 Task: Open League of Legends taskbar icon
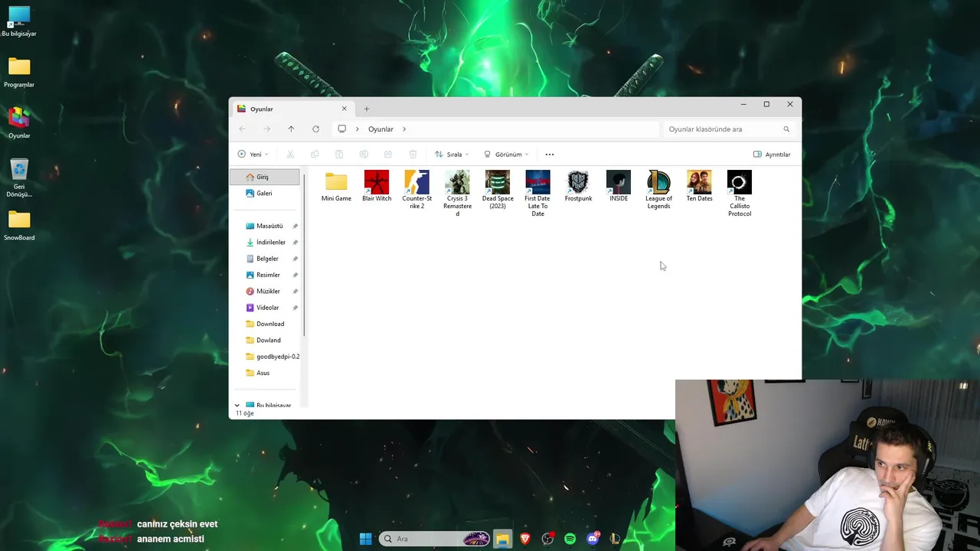coord(615,539)
